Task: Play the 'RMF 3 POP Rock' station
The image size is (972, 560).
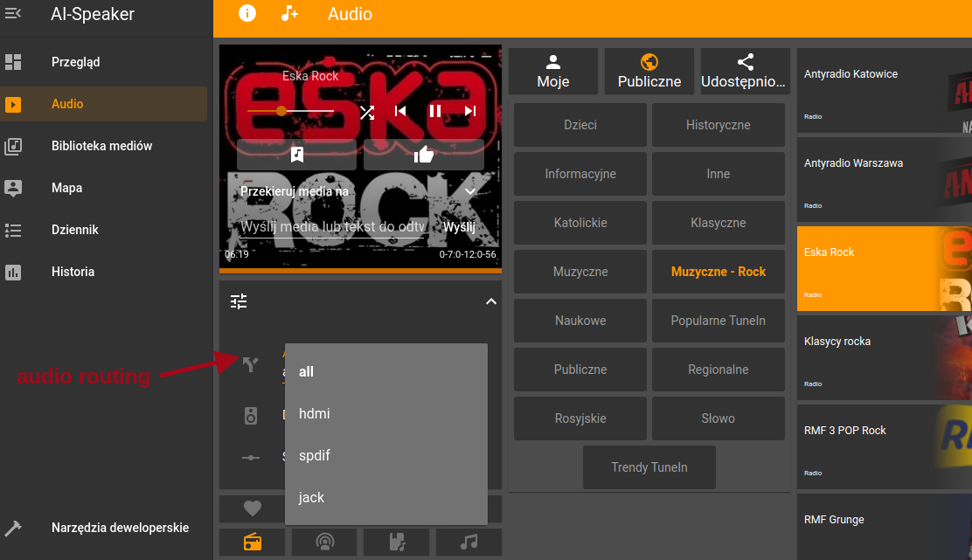Action: (884, 447)
